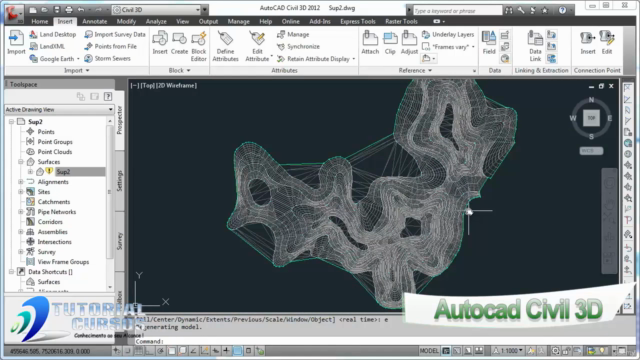This screenshot has height=360, width=640.
Task: Switch to the Annotate tab
Action: [95, 21]
